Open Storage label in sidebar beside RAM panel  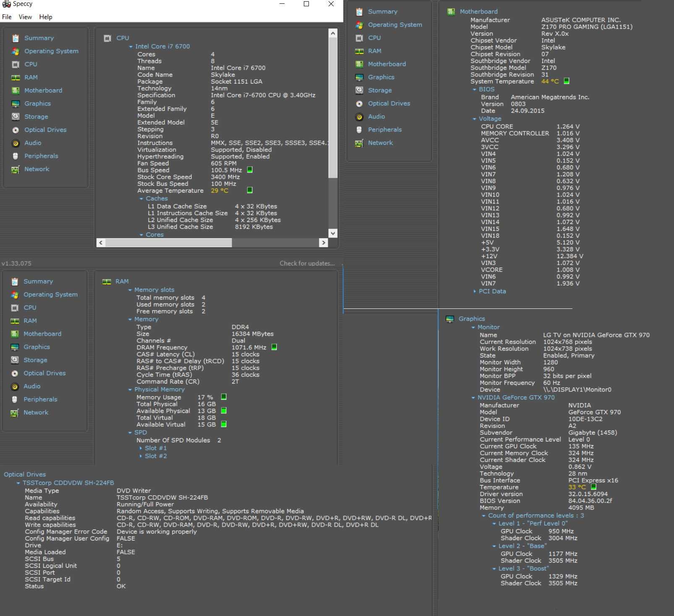click(35, 360)
